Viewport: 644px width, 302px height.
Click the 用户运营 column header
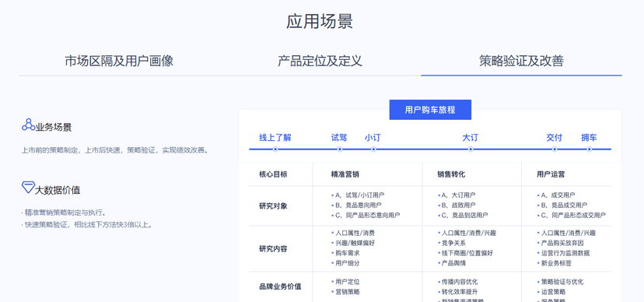point(551,174)
